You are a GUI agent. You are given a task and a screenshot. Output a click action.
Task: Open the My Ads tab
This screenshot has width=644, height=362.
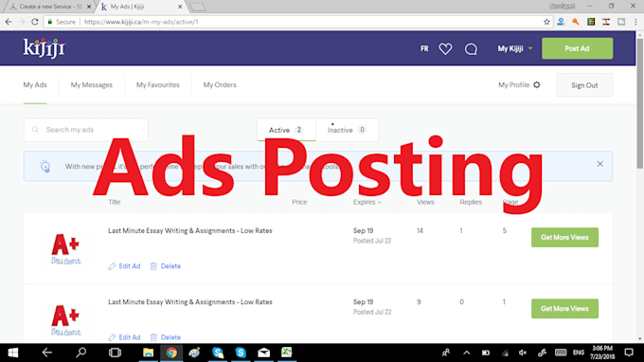35,85
